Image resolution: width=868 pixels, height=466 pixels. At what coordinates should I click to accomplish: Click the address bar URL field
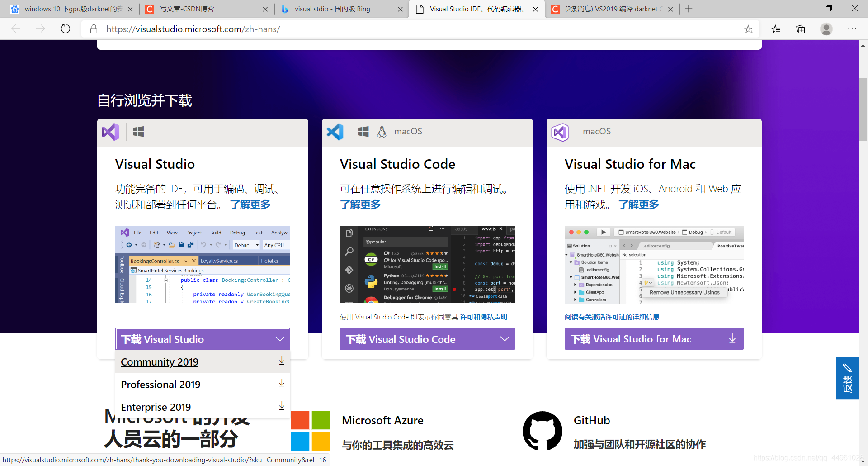pyautogui.click(x=420, y=29)
